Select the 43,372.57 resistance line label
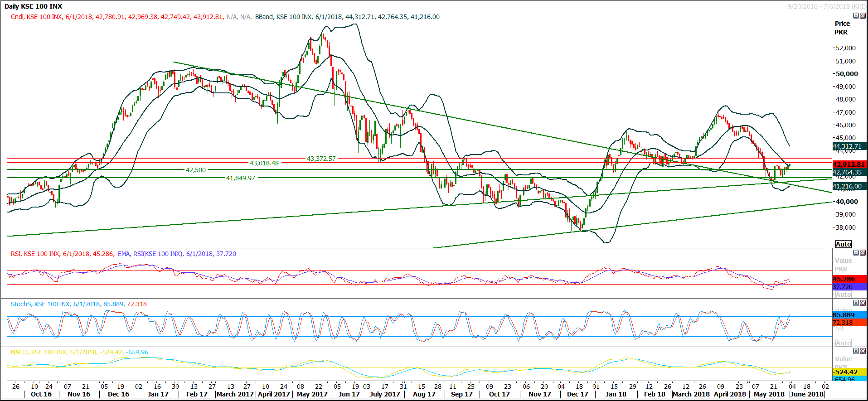Image resolution: width=868 pixels, height=401 pixels. pos(321,159)
